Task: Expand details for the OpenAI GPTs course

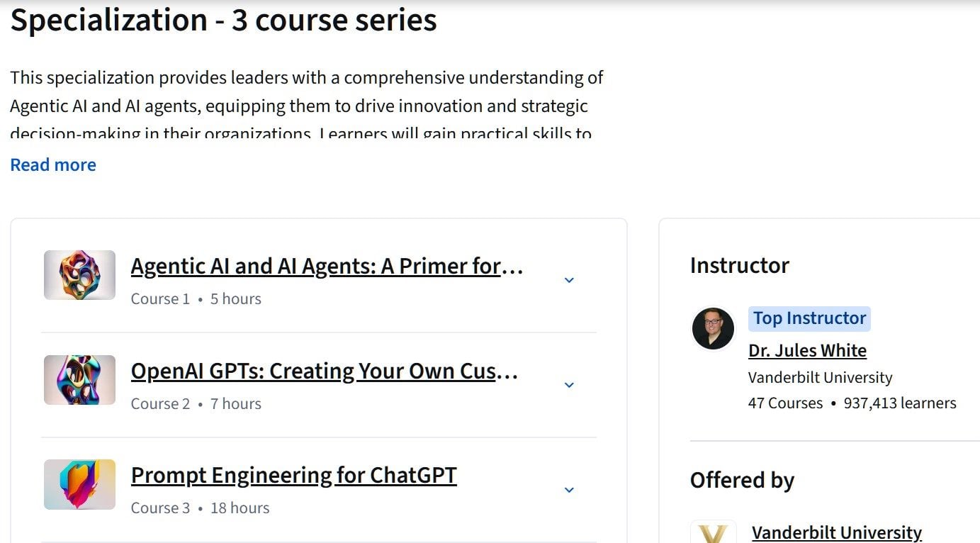Action: (569, 385)
